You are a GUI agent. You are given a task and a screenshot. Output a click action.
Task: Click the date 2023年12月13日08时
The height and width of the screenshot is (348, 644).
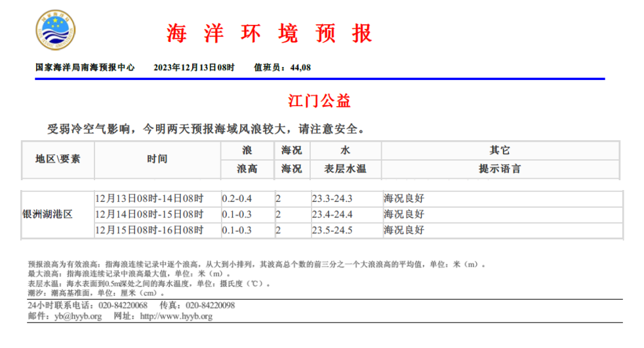click(193, 68)
